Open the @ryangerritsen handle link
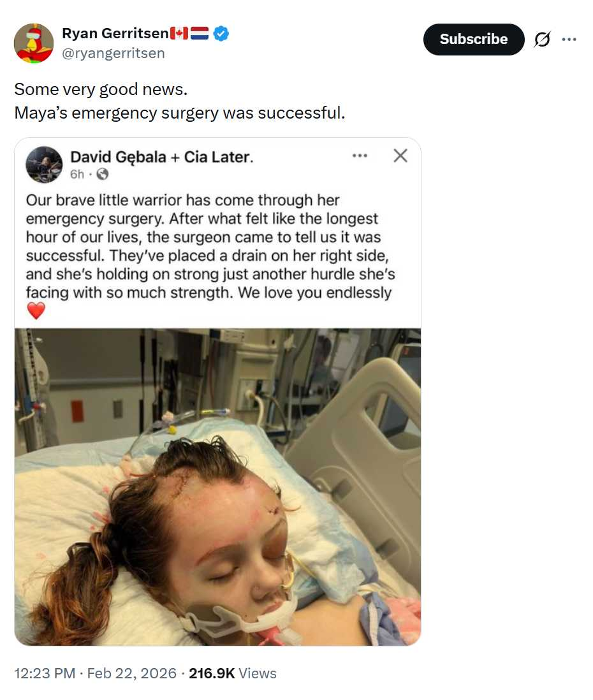 click(113, 53)
